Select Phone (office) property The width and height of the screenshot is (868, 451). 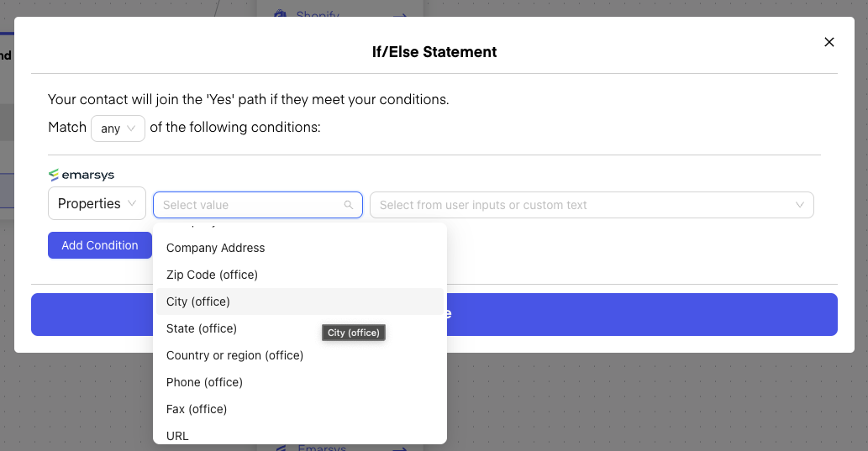pos(204,382)
